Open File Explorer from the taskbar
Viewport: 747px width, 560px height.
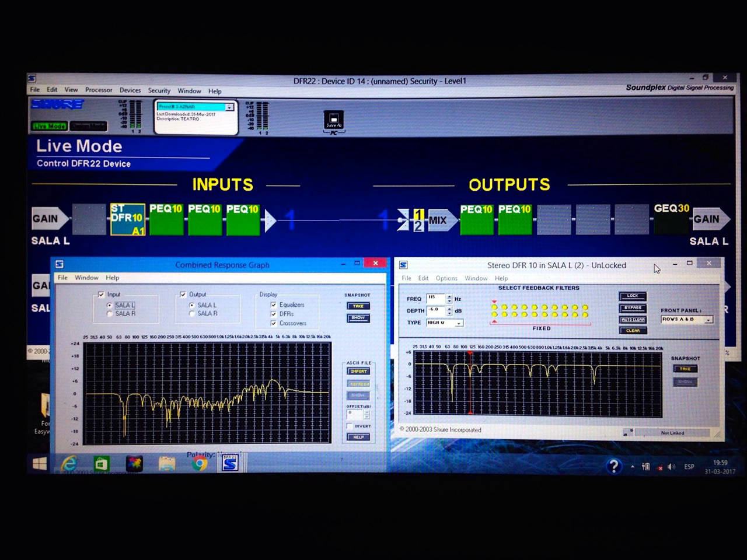[x=167, y=464]
